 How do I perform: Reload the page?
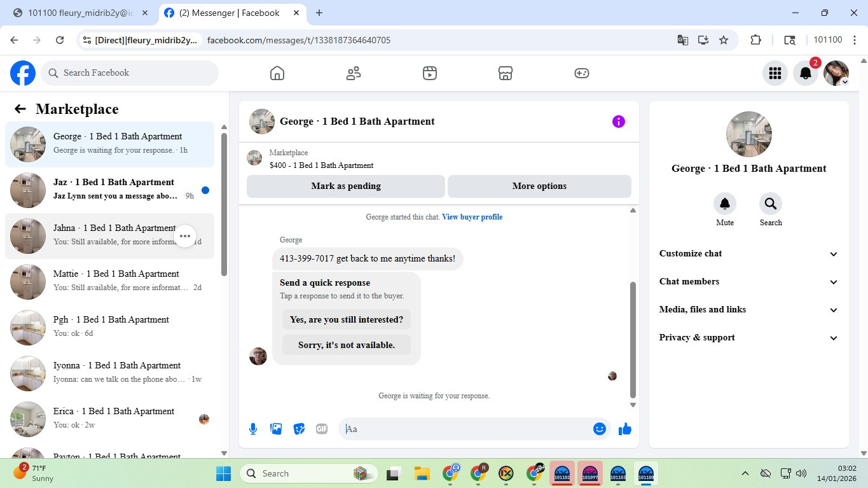coord(60,40)
